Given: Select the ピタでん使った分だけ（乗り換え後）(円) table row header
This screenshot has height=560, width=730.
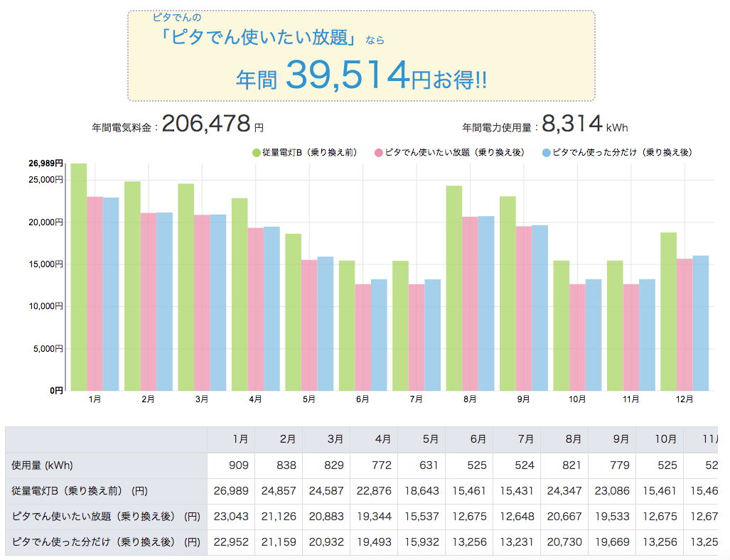Looking at the screenshot, I should click(x=106, y=542).
